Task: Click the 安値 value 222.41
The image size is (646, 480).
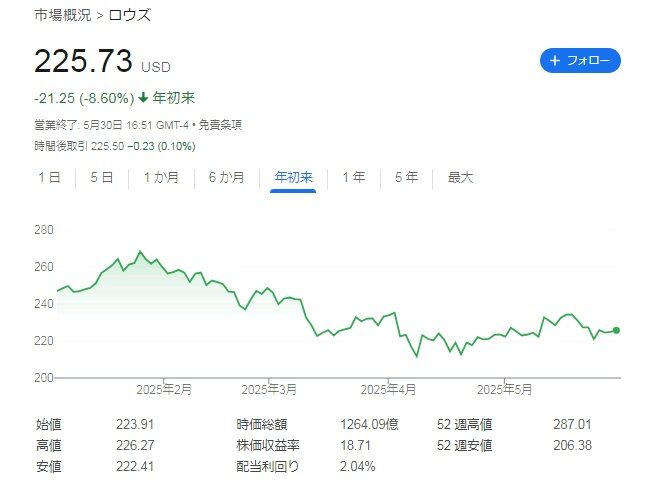Action: [135, 466]
